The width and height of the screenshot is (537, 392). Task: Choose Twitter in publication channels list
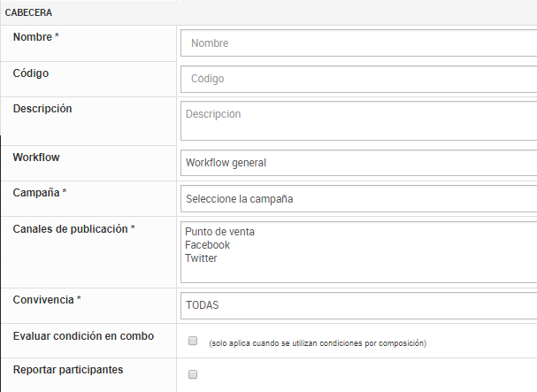201,258
